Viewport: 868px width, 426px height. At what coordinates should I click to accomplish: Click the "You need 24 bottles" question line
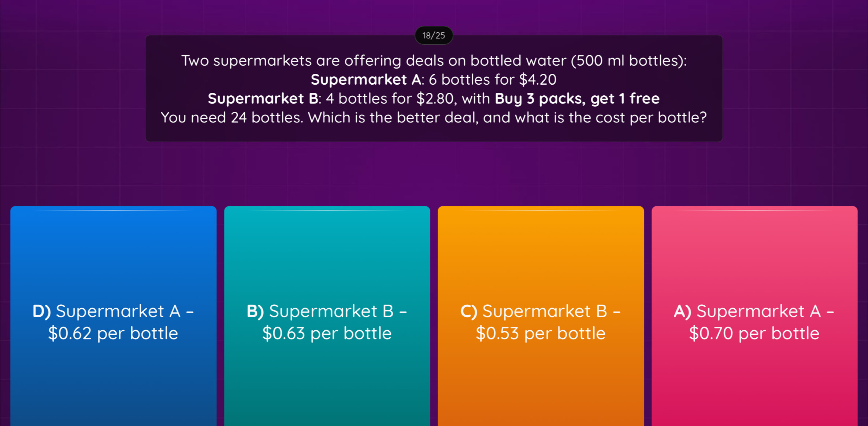434,118
